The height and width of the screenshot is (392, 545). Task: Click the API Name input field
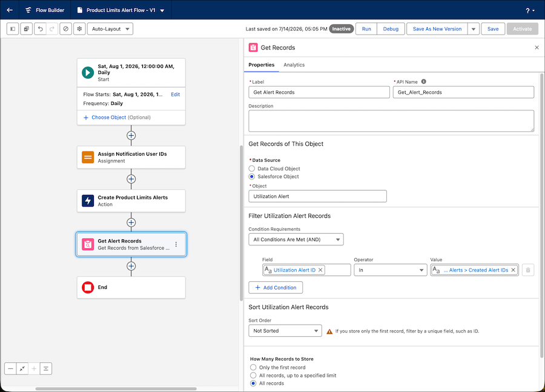(x=463, y=92)
